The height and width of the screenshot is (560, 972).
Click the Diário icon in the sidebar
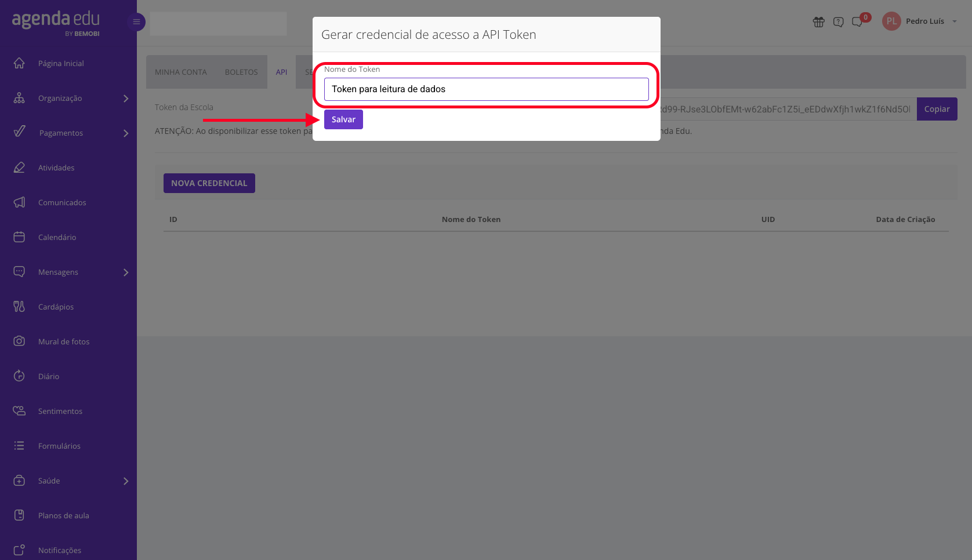point(19,376)
